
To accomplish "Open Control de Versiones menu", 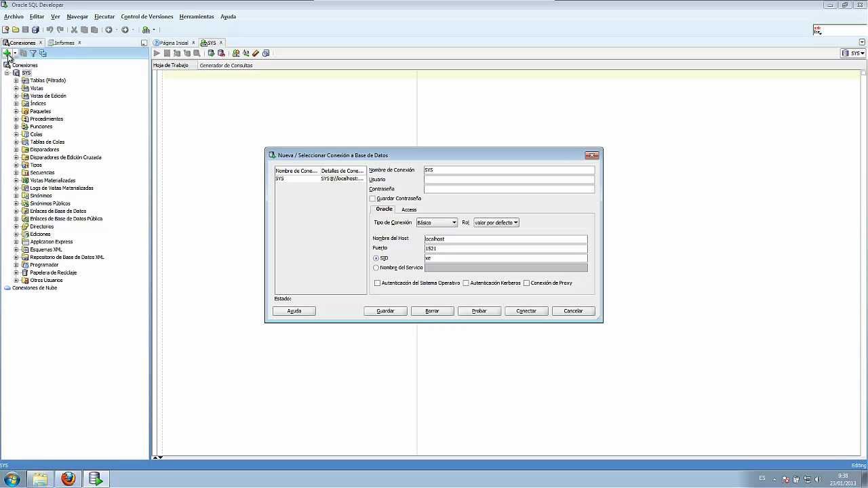I will pyautogui.click(x=147, y=16).
